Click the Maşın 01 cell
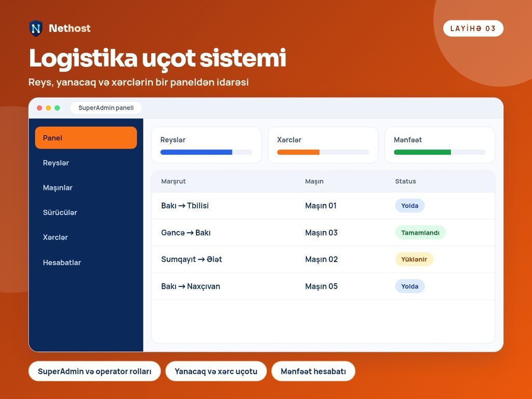The image size is (532, 399). coord(321,206)
